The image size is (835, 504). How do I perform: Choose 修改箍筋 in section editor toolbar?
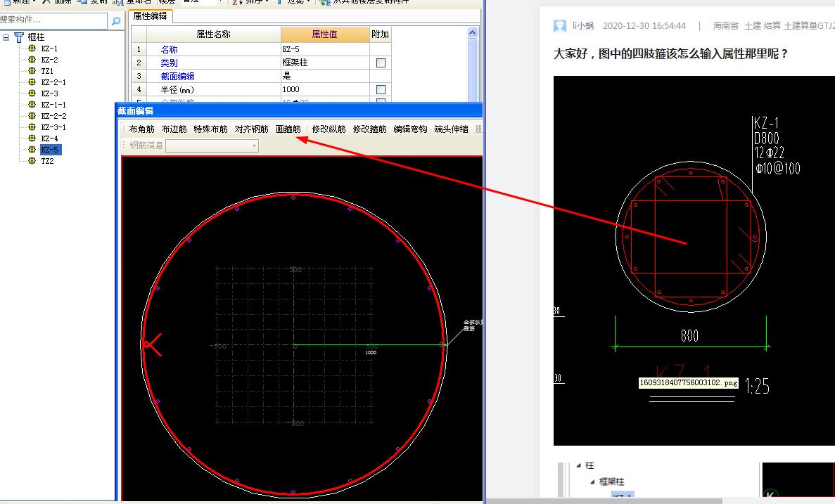(369, 129)
